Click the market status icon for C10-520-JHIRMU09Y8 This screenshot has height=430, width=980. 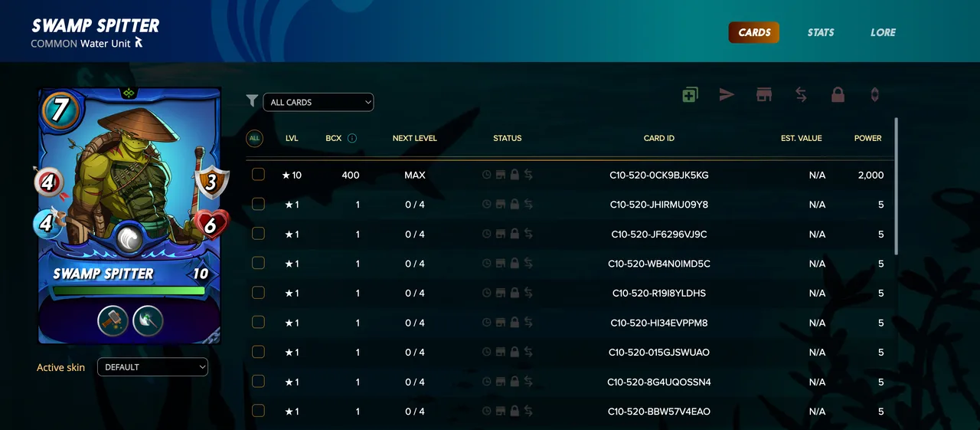click(501, 205)
